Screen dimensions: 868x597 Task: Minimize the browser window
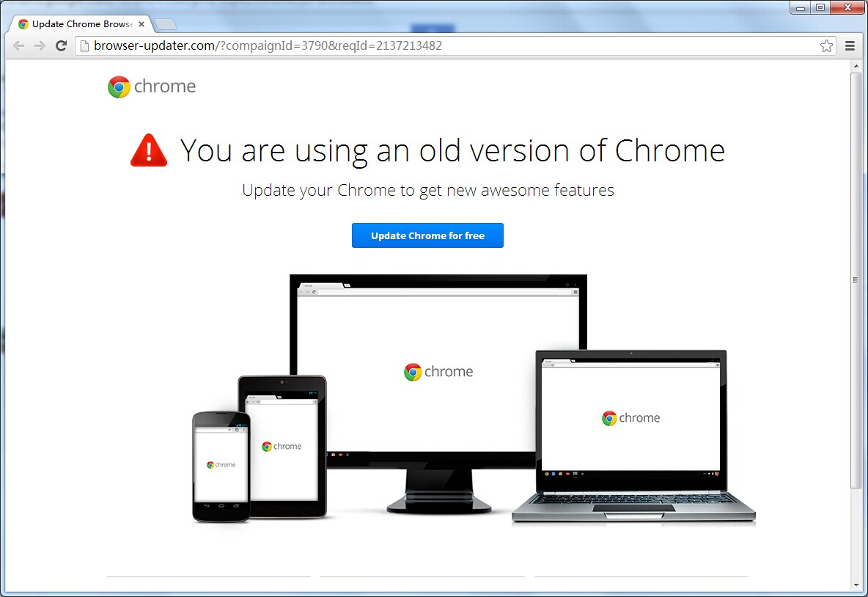pyautogui.click(x=801, y=8)
